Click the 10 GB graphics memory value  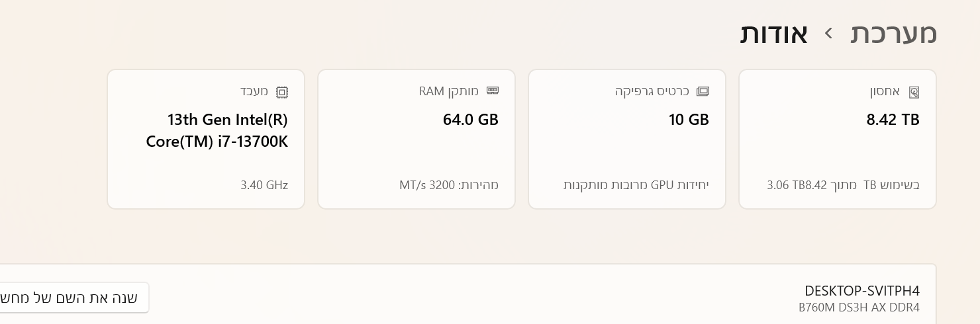point(689,120)
